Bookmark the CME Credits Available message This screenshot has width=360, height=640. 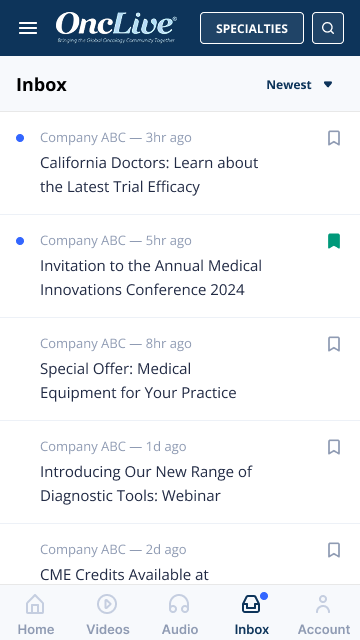point(334,550)
